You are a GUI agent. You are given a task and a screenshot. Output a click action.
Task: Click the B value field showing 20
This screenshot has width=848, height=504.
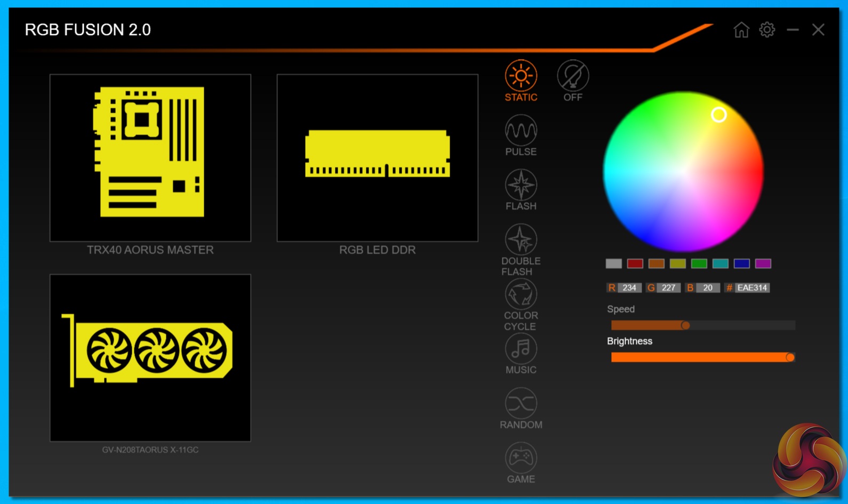coord(708,288)
